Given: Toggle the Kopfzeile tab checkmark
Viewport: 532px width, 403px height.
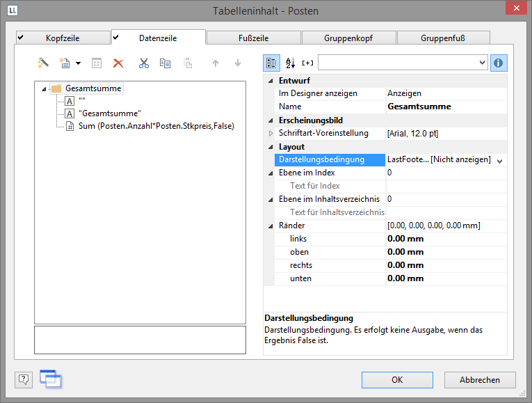Looking at the screenshot, I should click(21, 37).
